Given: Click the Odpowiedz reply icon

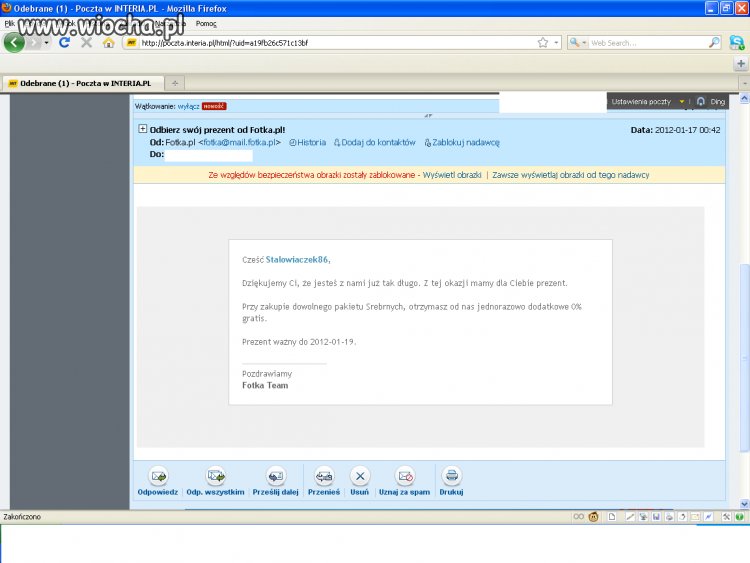Looking at the screenshot, I should click(158, 476).
